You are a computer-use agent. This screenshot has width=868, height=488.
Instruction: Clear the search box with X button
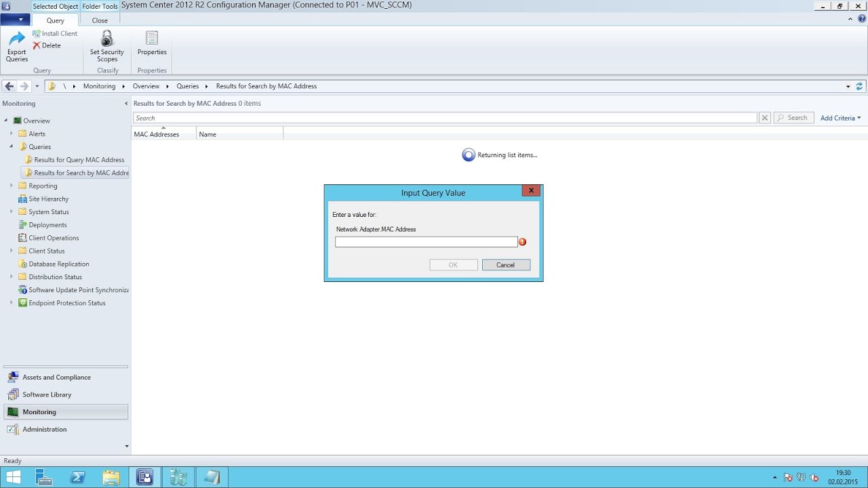click(x=765, y=118)
